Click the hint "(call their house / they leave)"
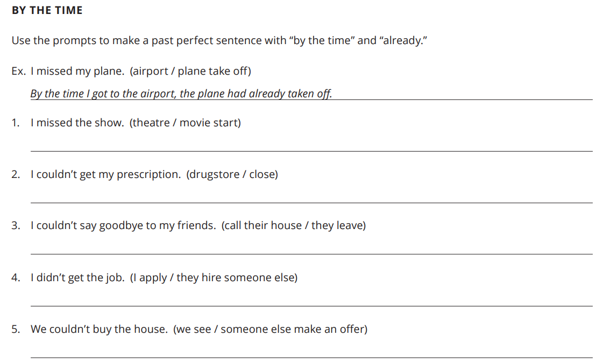610x364 pixels. pyautogui.click(x=294, y=226)
